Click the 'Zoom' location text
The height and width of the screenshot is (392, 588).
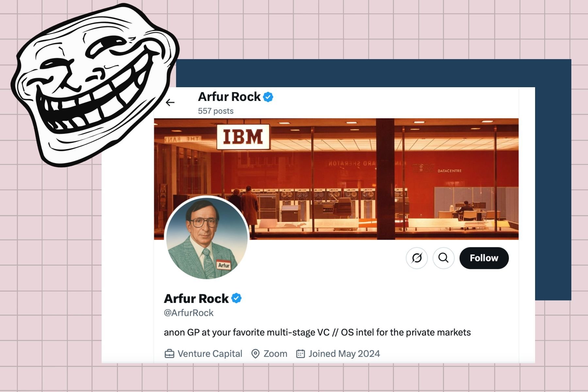[x=275, y=354]
